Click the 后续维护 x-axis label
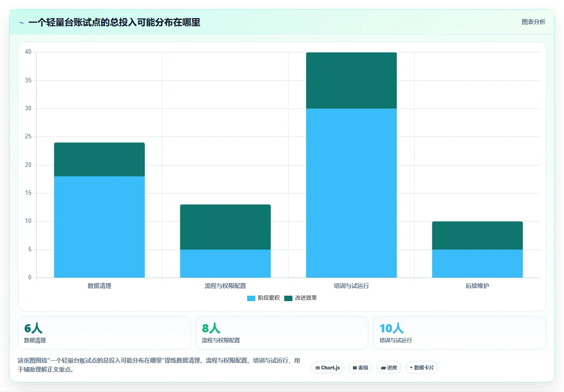 [x=478, y=286]
